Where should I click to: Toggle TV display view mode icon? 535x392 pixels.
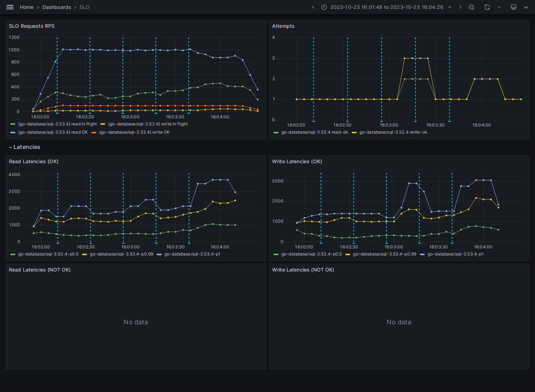point(514,7)
